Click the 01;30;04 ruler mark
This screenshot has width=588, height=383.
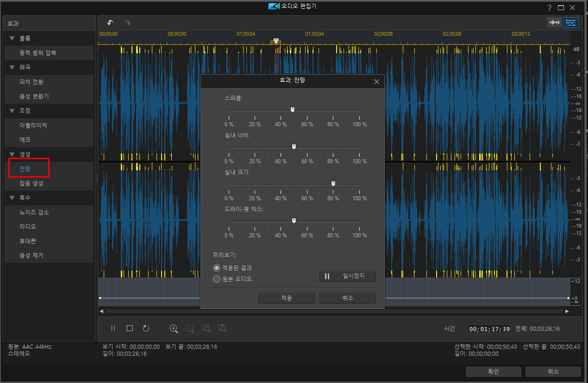[314, 34]
